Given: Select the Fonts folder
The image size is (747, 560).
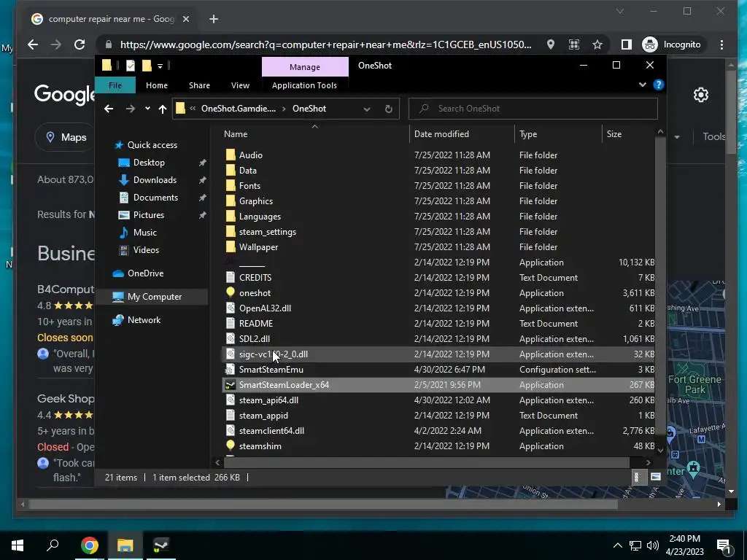Looking at the screenshot, I should 249,186.
